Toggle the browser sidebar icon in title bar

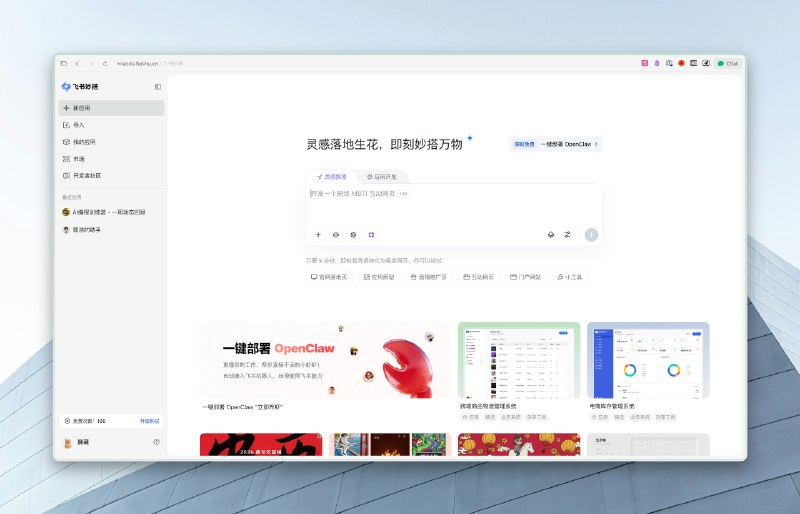(63, 63)
